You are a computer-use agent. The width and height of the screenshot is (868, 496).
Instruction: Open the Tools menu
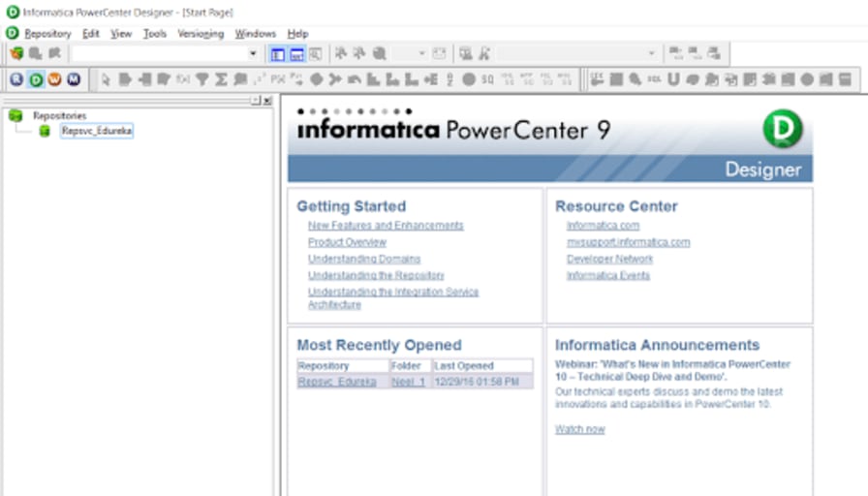(154, 34)
